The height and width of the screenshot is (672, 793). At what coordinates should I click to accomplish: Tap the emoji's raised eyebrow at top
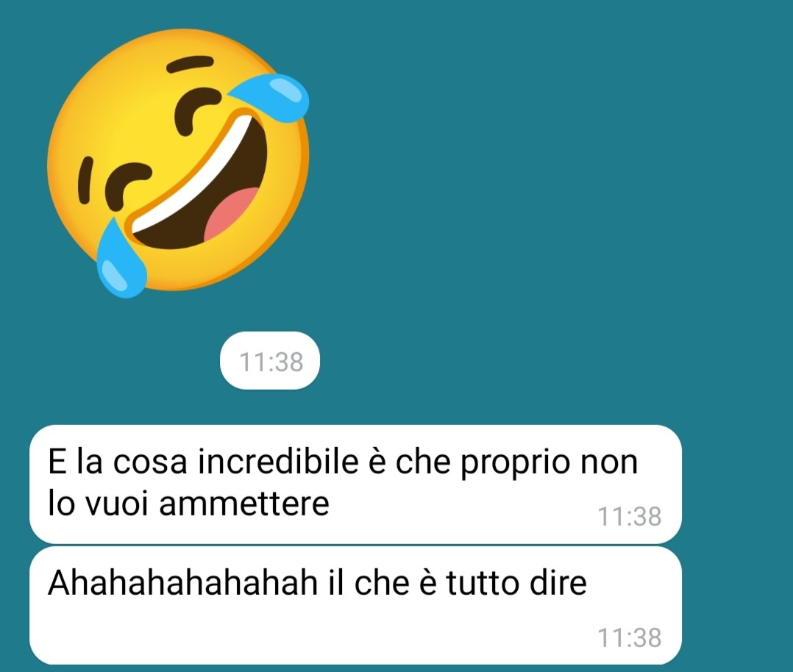tap(190, 64)
